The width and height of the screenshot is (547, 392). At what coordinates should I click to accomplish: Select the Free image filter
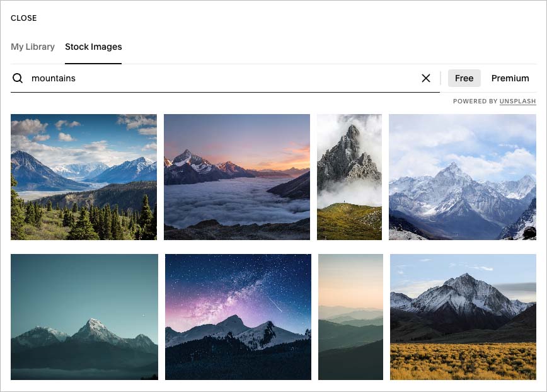click(x=464, y=78)
